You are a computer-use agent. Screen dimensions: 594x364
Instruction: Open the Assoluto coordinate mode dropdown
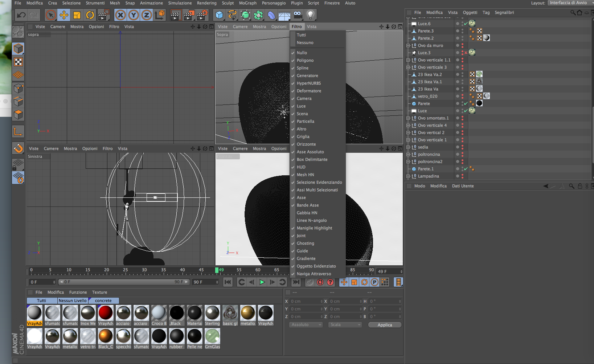click(x=306, y=325)
